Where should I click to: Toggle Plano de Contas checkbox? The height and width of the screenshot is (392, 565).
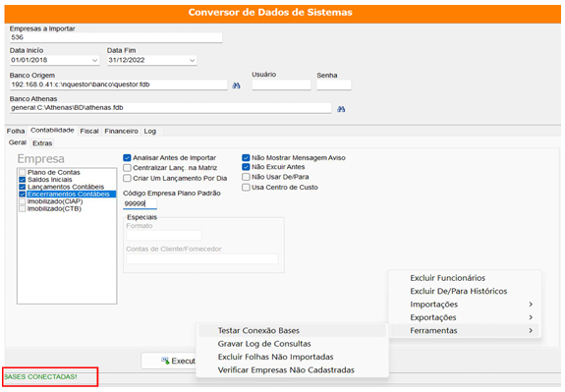(x=23, y=173)
